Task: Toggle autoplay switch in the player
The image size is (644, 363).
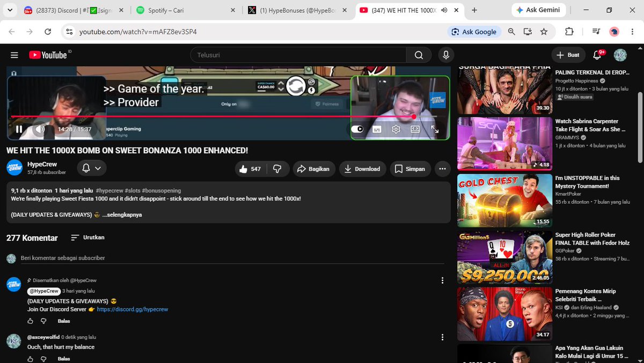Action: click(x=357, y=129)
